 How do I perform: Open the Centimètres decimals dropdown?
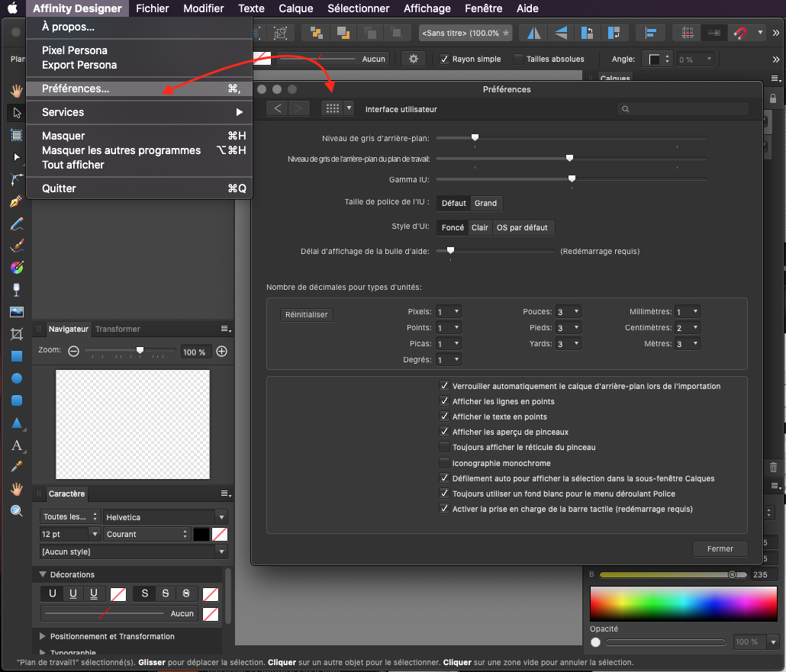(688, 328)
